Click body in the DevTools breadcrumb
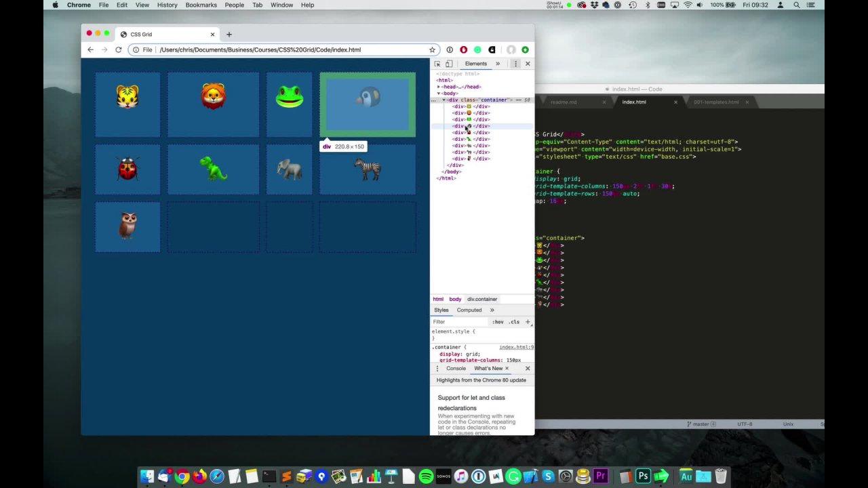 click(455, 299)
